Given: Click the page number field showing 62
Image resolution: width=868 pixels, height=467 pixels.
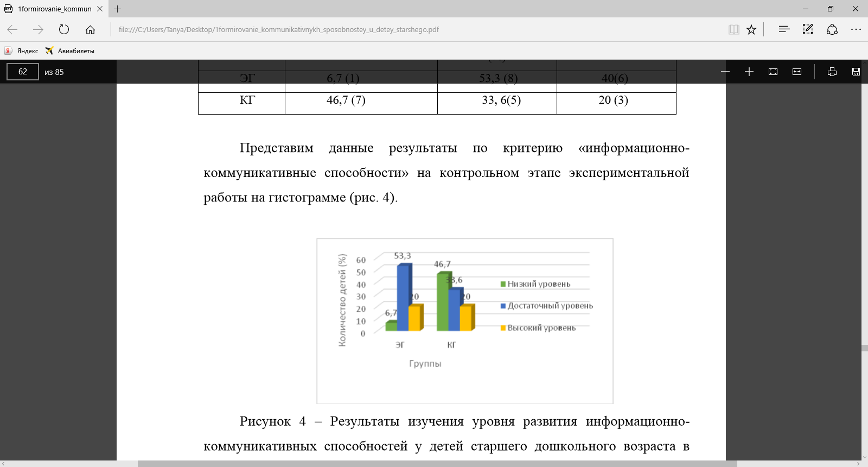Looking at the screenshot, I should [23, 72].
